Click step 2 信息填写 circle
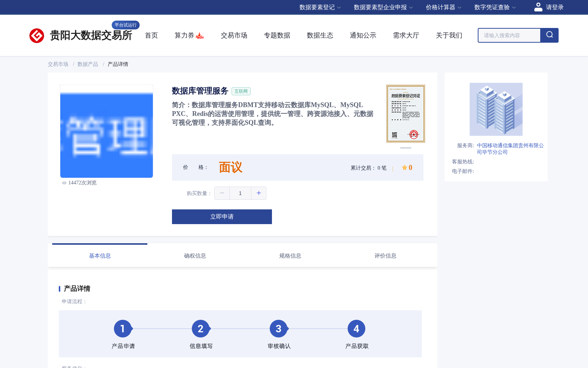 [201, 329]
